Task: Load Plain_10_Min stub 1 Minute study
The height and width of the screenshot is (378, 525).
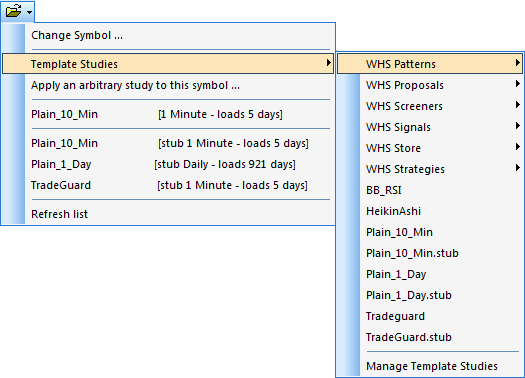Action: tap(168, 143)
